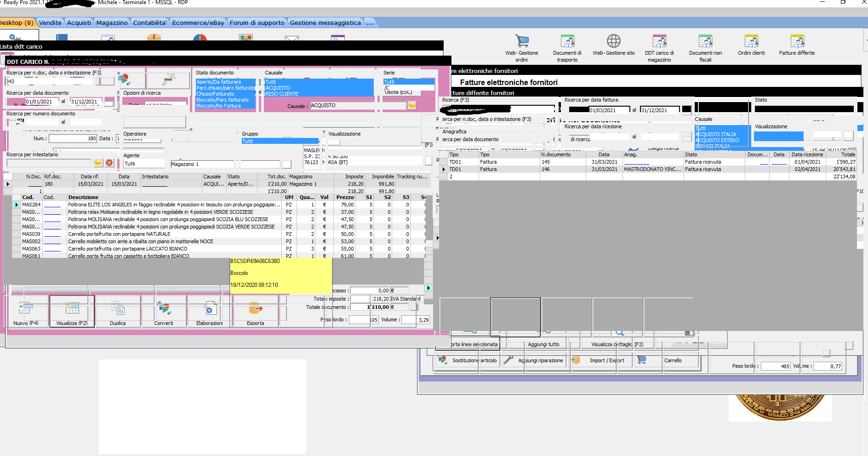Sort by Data ricezione column header

807,154
